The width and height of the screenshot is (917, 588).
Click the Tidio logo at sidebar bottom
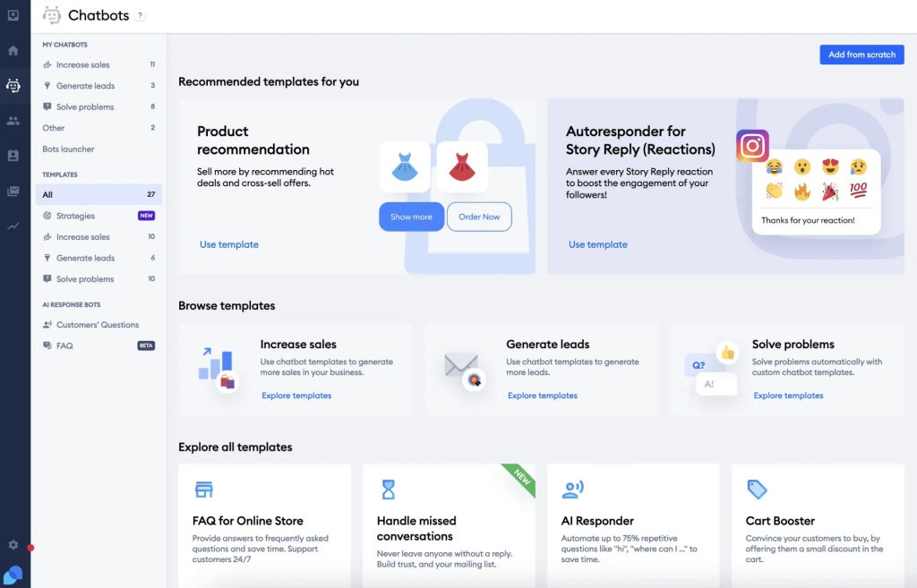pyautogui.click(x=13, y=574)
